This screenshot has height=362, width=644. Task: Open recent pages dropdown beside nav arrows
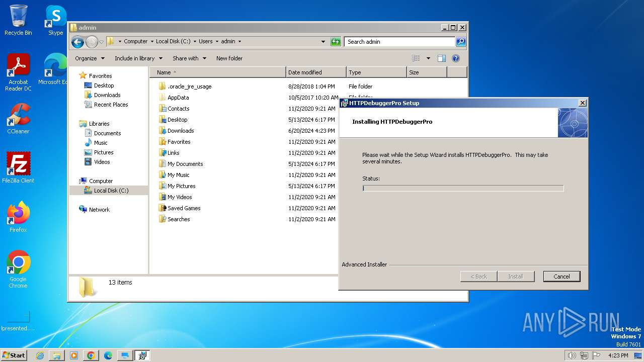pyautogui.click(x=101, y=42)
